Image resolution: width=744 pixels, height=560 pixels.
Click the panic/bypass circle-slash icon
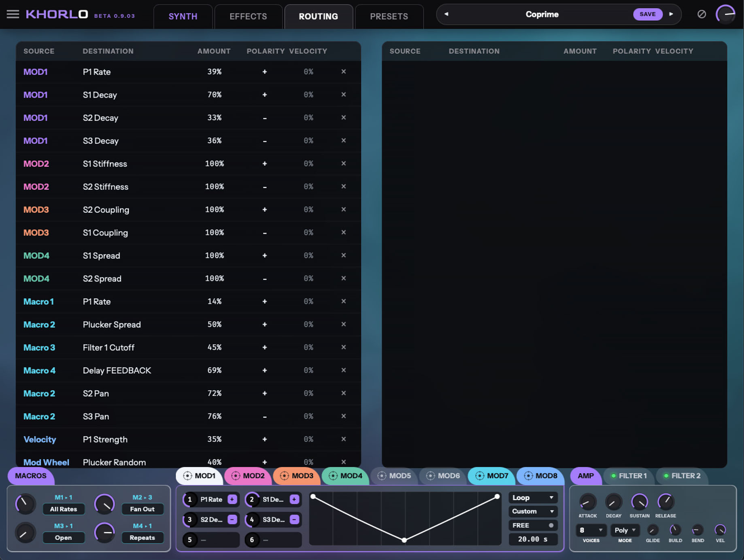click(701, 14)
